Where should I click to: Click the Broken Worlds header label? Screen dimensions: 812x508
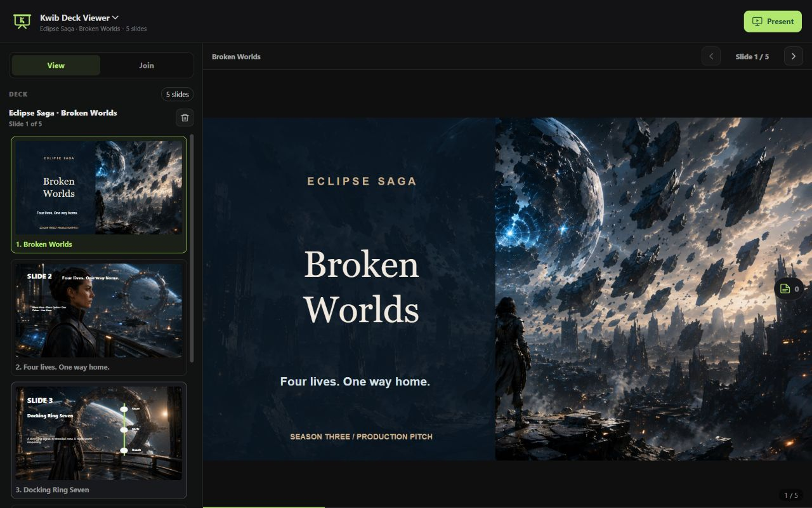(236, 57)
